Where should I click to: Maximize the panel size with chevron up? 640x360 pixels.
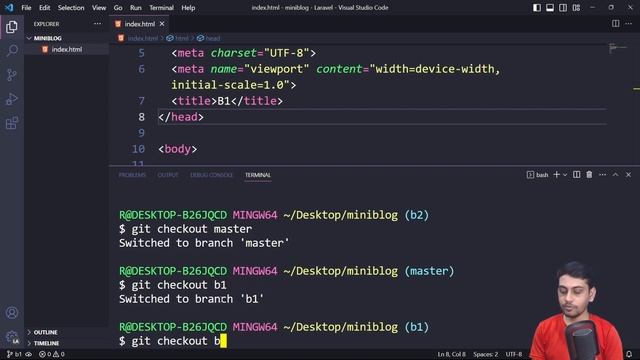tap(616, 175)
